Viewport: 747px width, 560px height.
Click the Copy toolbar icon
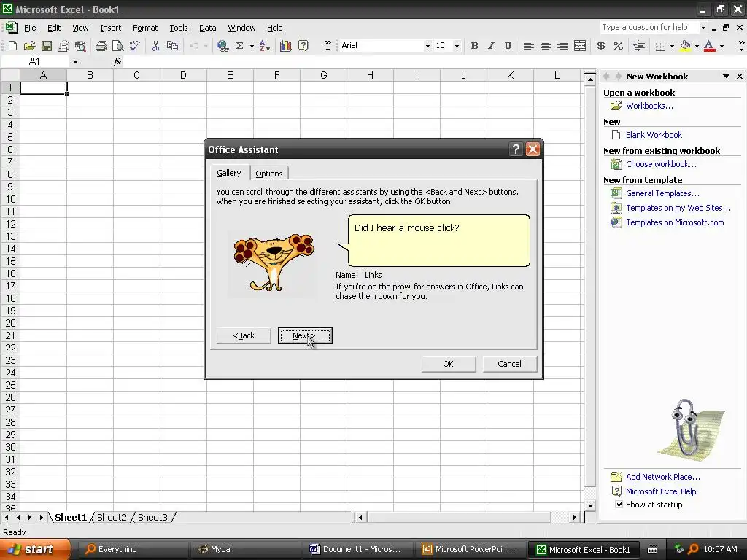pyautogui.click(x=172, y=46)
